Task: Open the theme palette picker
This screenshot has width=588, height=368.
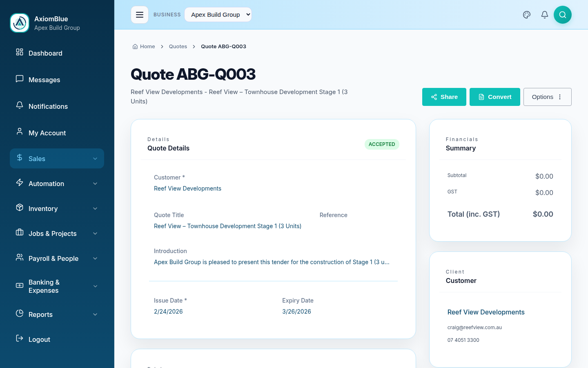Action: coord(526,15)
